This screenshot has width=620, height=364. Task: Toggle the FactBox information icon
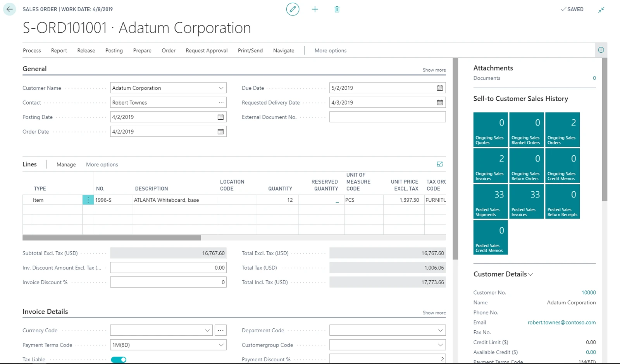[x=601, y=50]
